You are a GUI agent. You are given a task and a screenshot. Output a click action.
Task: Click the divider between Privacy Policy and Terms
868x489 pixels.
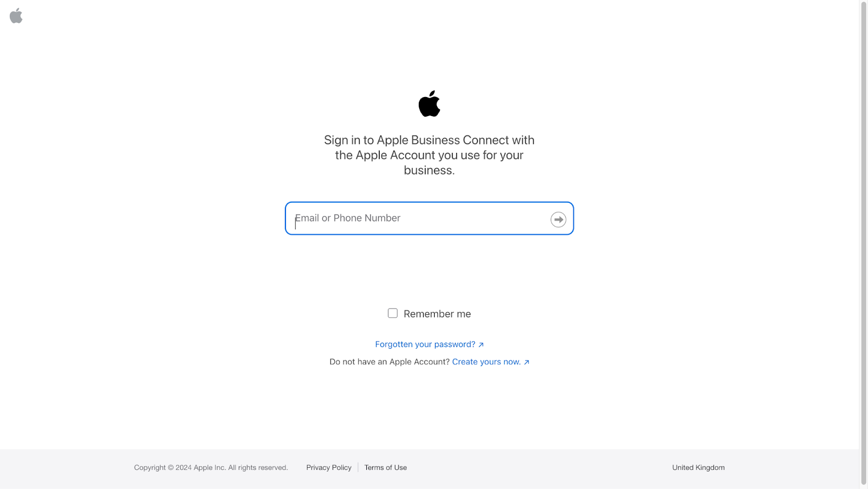point(358,467)
